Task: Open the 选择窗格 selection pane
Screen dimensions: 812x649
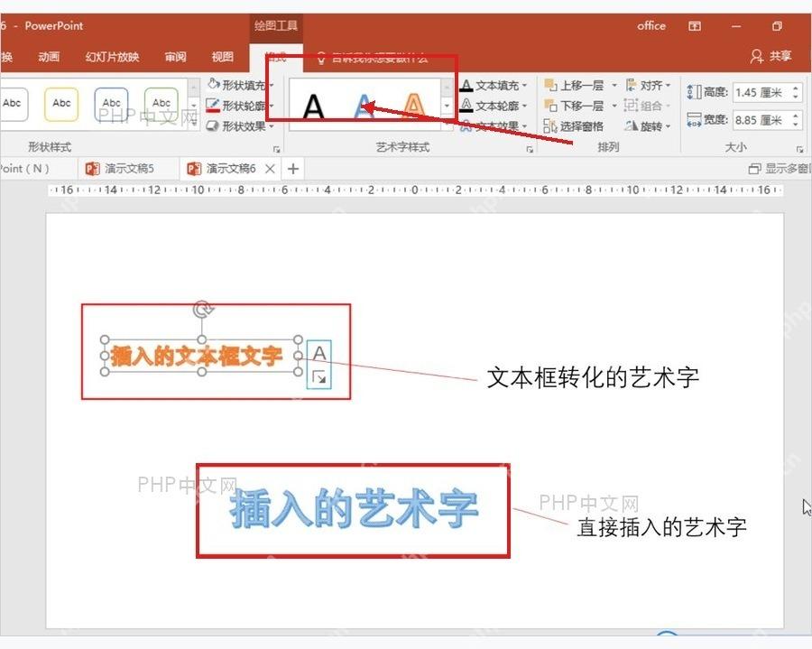Action: 574,126
